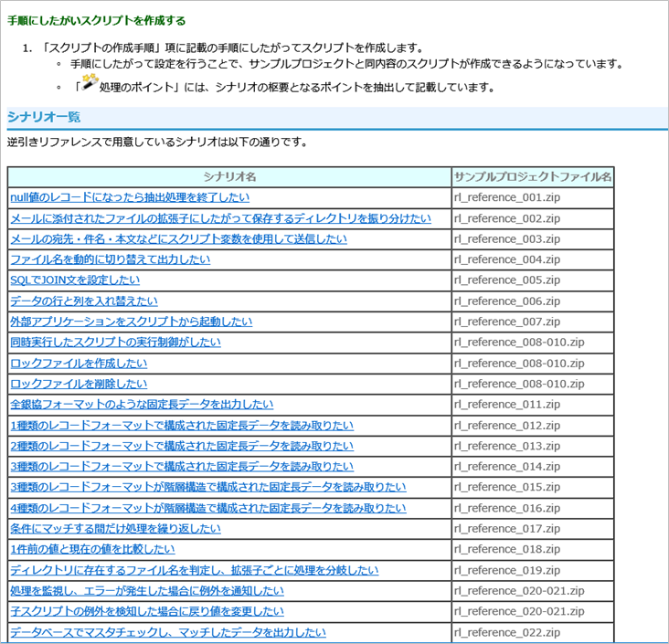Open 全銀協フォーマットのような固定長データ link

(x=141, y=405)
